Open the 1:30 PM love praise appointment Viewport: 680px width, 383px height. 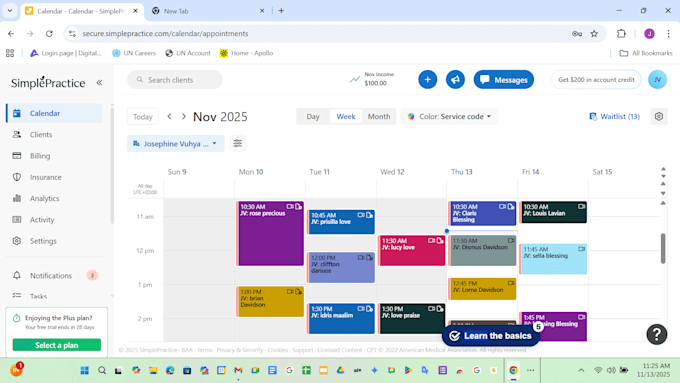click(412, 318)
